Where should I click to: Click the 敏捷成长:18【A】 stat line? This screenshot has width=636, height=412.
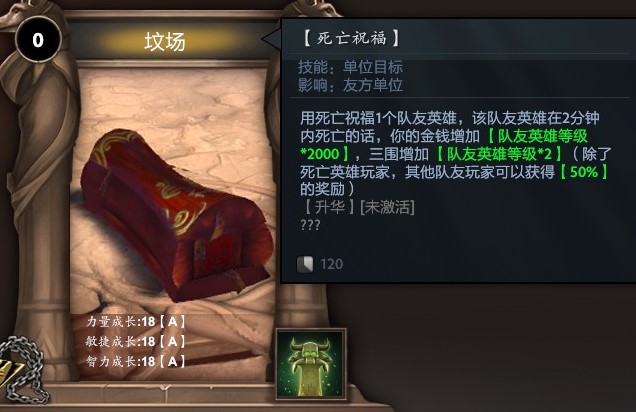[135, 341]
